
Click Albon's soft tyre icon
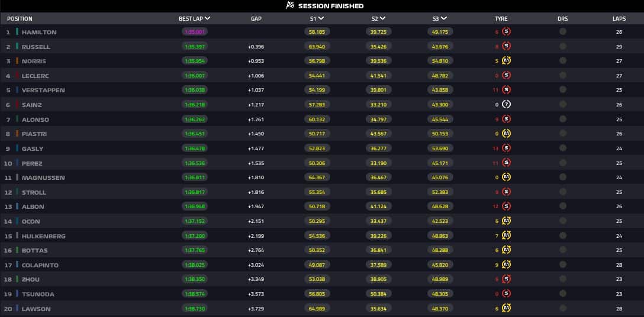(507, 206)
